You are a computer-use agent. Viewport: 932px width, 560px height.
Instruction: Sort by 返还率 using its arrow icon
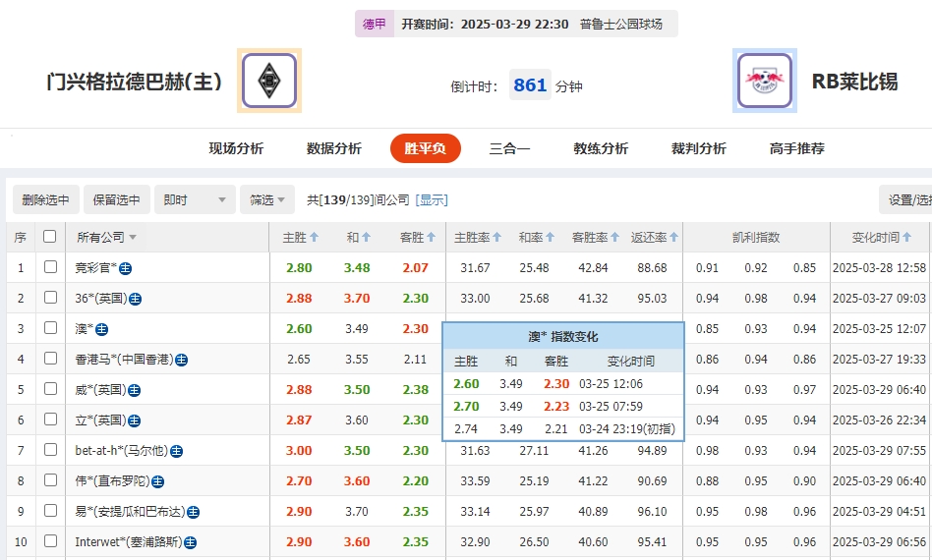pyautogui.click(x=674, y=238)
